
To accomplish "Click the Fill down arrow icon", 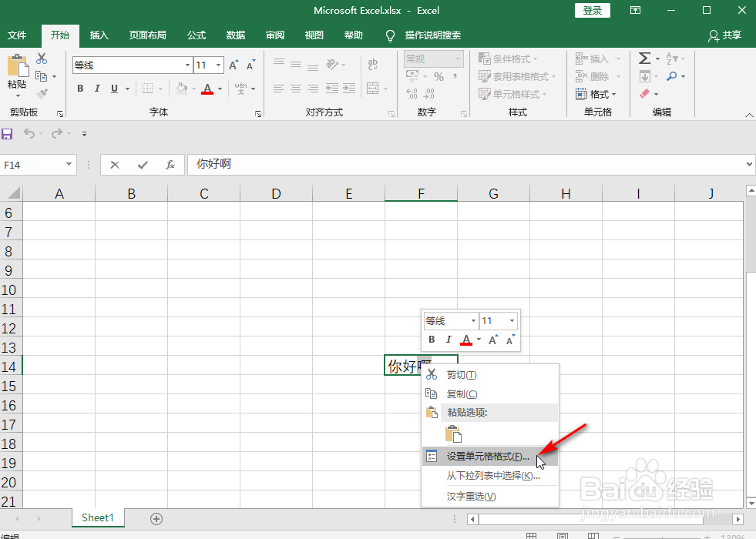I will tap(644, 76).
